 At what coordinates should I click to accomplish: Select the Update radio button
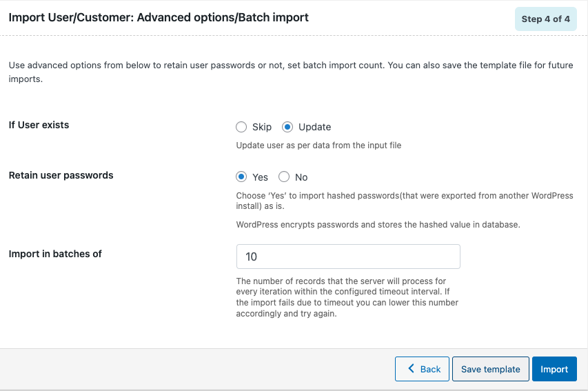pos(287,127)
